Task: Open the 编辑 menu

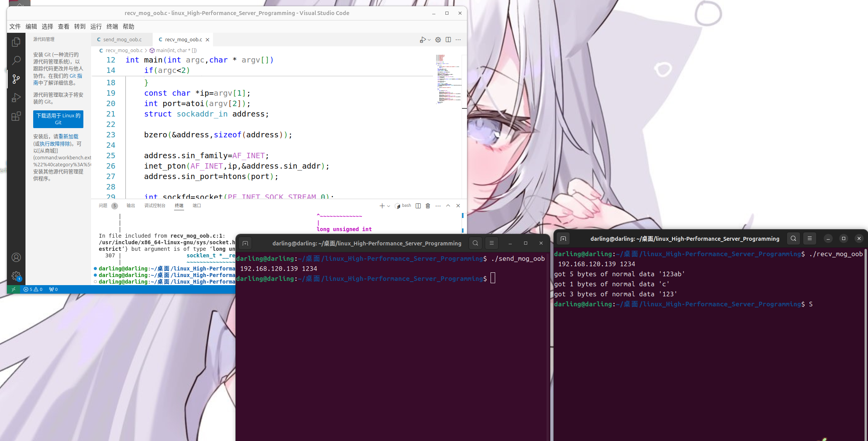Action: click(31, 27)
